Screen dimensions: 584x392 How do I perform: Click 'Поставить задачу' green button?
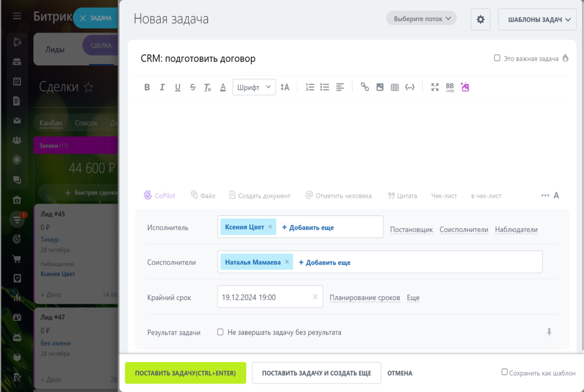[185, 373]
